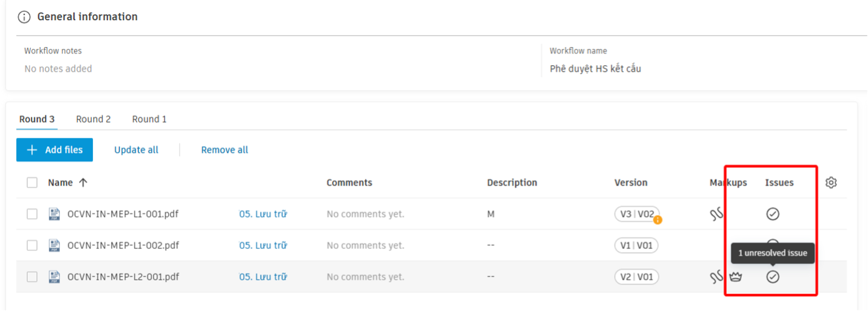Click the Remove all link
This screenshot has height=311, width=868.
[x=225, y=150]
